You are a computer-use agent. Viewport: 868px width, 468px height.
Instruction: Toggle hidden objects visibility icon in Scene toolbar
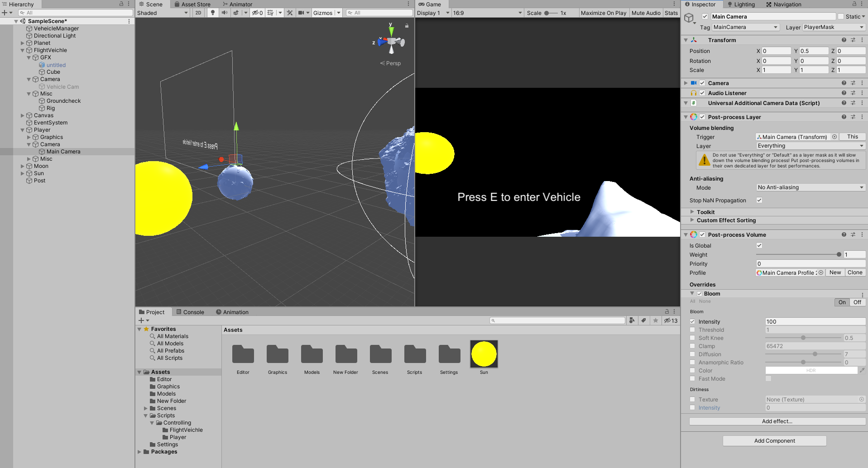[x=257, y=13]
